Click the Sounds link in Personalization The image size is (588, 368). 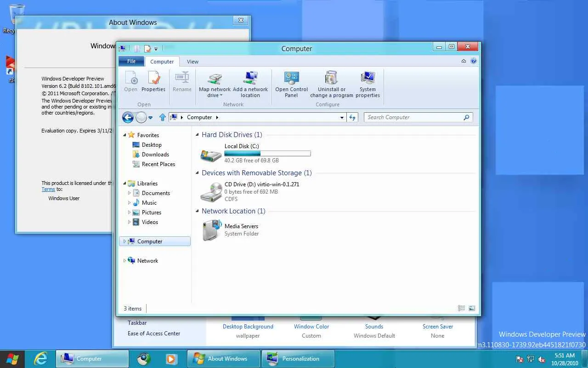pyautogui.click(x=374, y=327)
